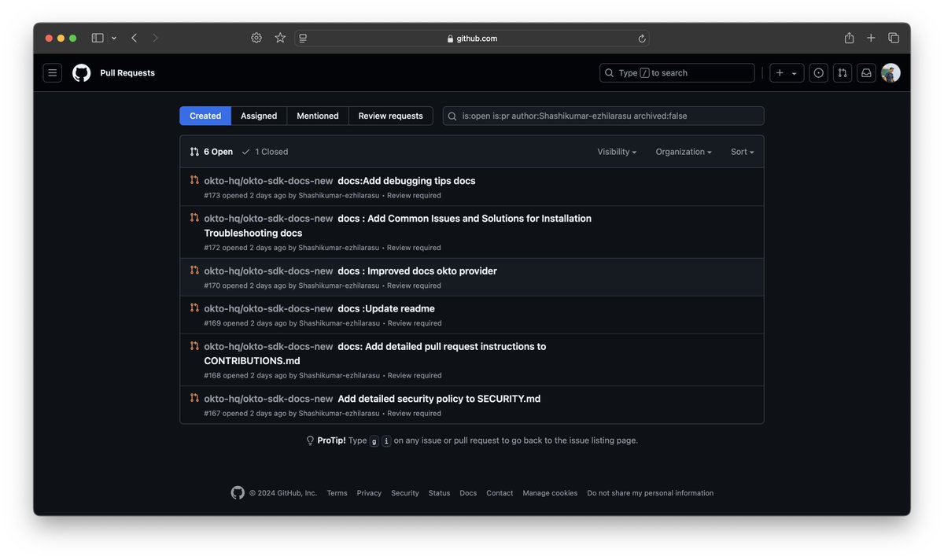Open the Status footer link
This screenshot has height=560, width=944.
point(439,493)
